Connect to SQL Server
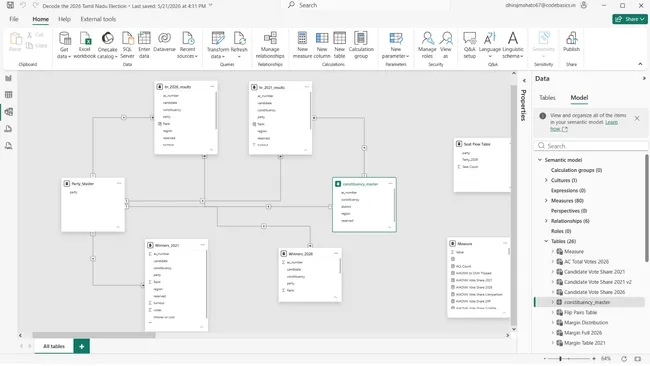The height and width of the screenshot is (366, 650). click(x=127, y=45)
